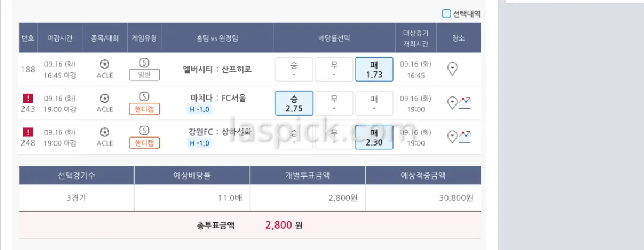Image resolution: width=644 pixels, height=250 pixels.
Task: Click 핸디캡 tag in match 243 row
Action: 144,109
